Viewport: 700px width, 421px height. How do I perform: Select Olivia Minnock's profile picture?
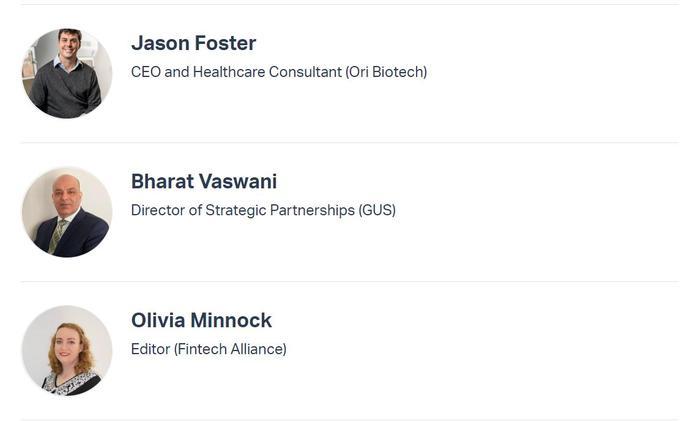(67, 350)
